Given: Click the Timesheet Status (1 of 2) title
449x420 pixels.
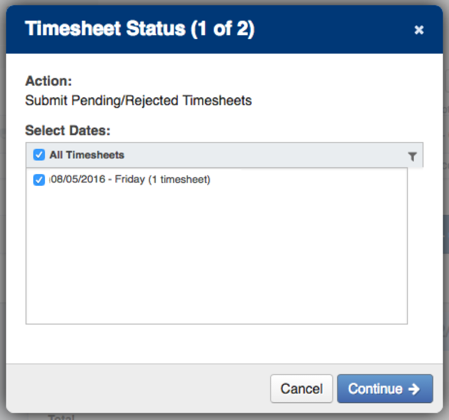Looking at the screenshot, I should click(140, 29).
